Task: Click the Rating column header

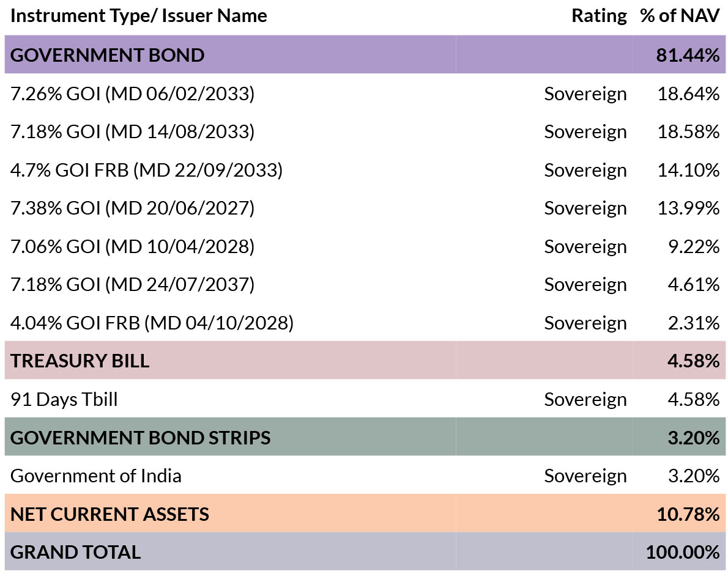Action: [599, 16]
